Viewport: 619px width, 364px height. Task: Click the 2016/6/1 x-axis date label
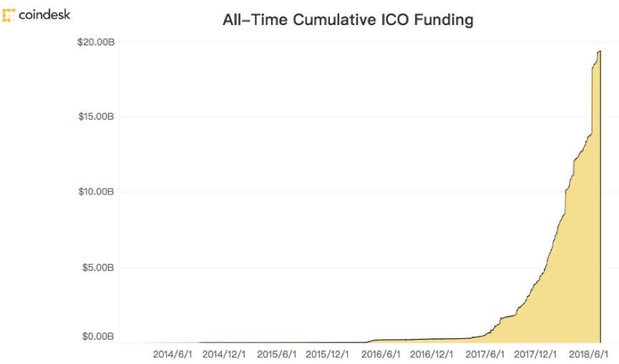coord(380,354)
